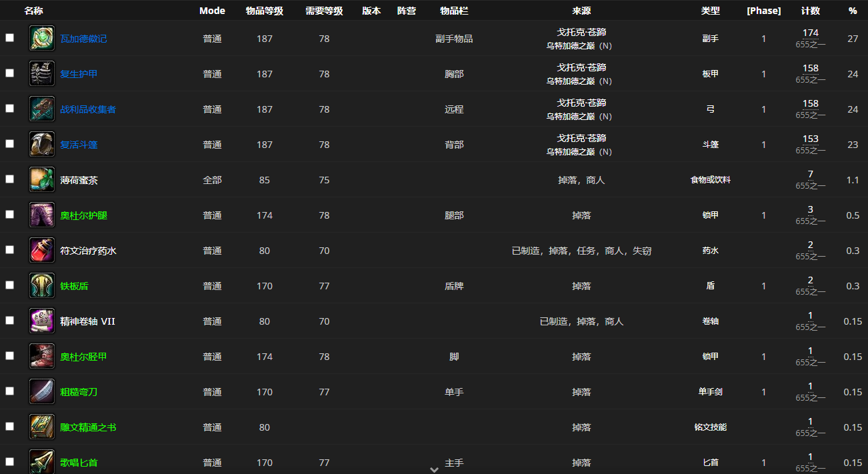Tick the checkbox for 复活斗篷

[9, 144]
